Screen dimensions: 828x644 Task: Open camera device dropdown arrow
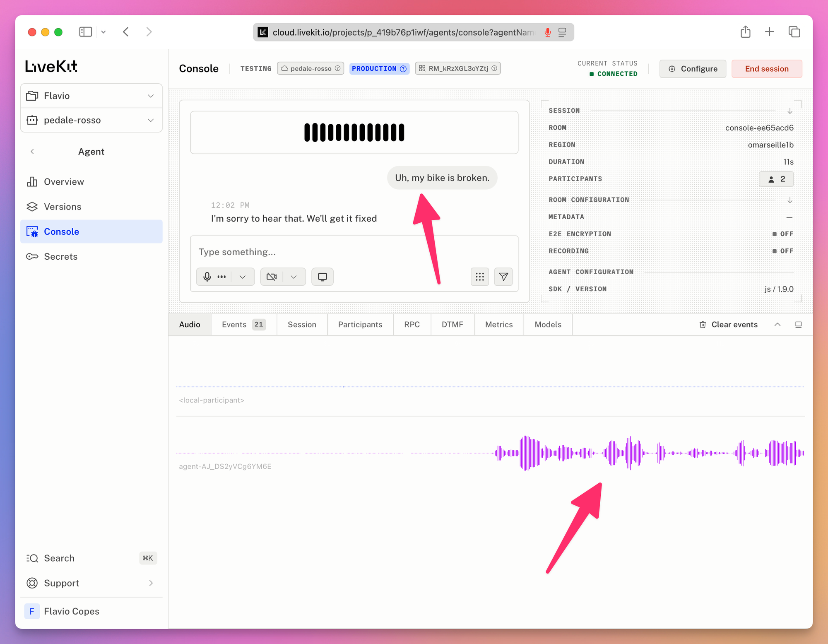click(294, 277)
